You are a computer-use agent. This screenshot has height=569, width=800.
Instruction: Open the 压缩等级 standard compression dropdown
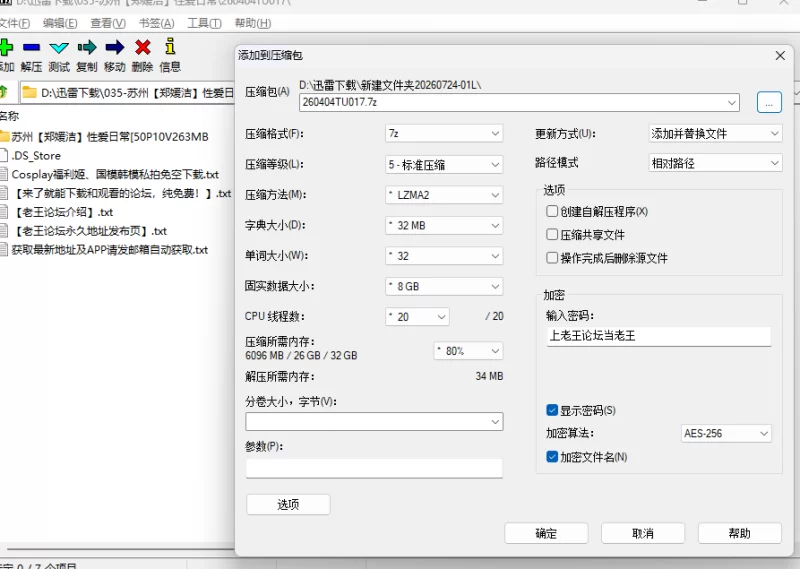point(444,164)
